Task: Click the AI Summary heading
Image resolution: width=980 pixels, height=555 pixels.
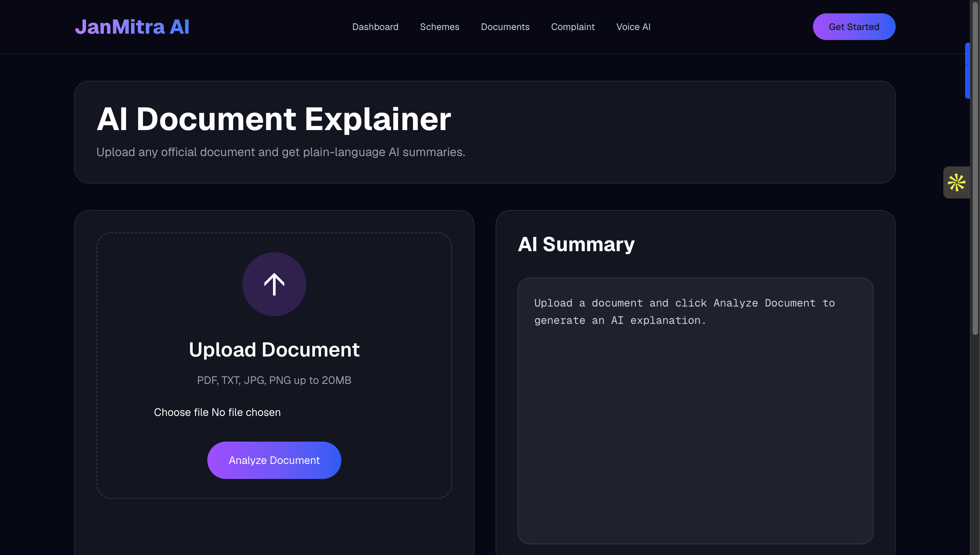Action: pos(576,244)
